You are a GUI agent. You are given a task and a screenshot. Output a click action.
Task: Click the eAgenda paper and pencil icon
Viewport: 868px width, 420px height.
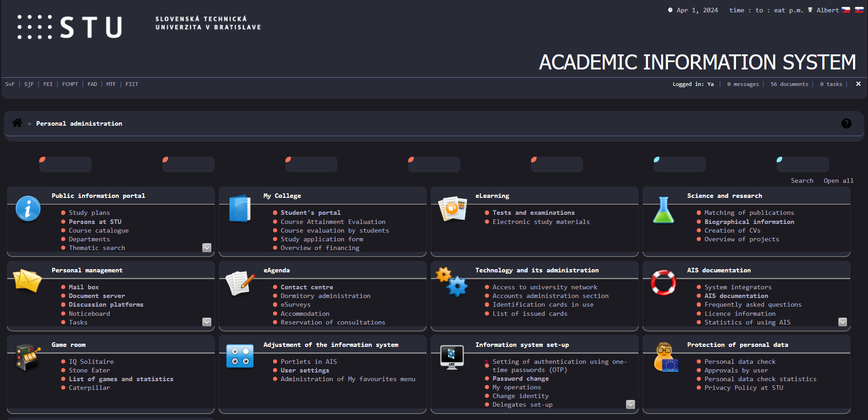pyautogui.click(x=240, y=283)
